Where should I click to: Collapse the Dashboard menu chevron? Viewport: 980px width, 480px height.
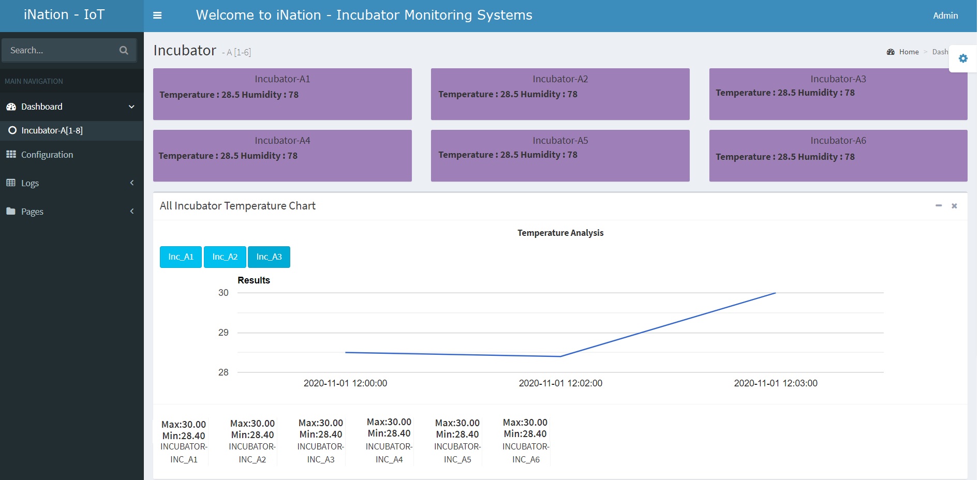click(131, 107)
